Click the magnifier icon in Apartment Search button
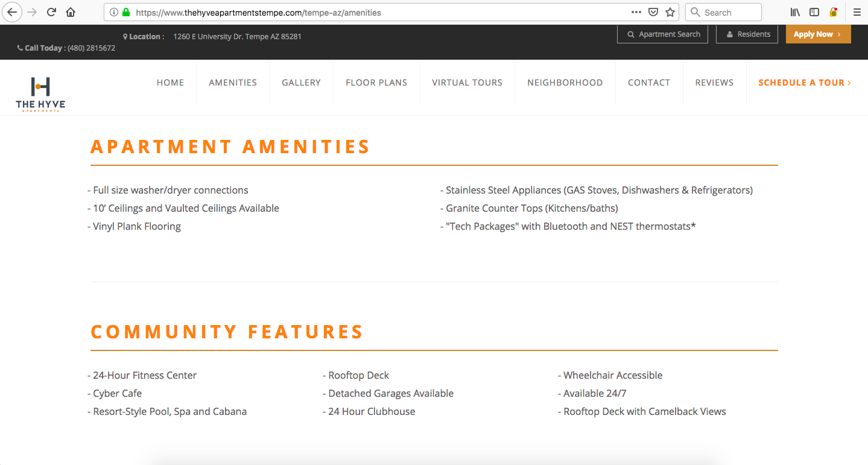 click(x=631, y=34)
